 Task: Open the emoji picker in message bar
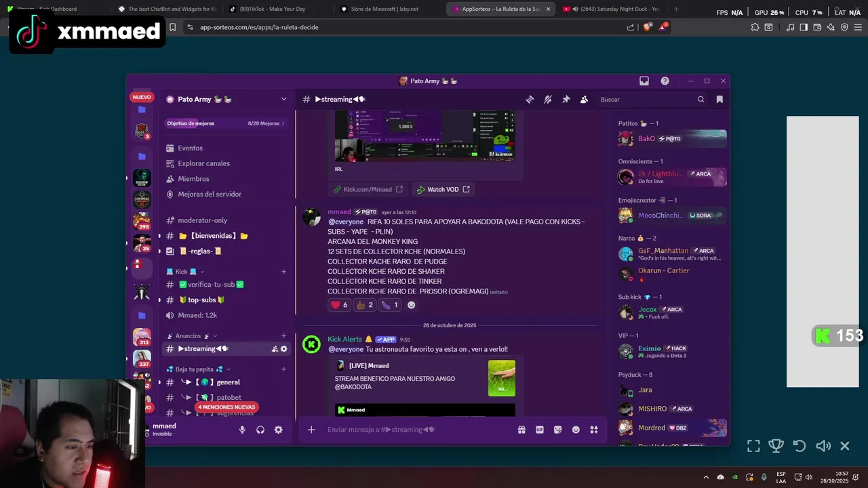pyautogui.click(x=576, y=430)
